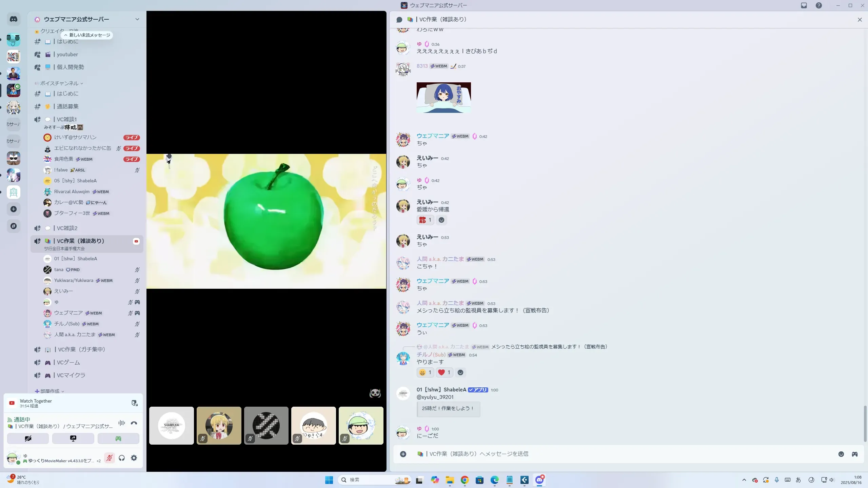Open user settings gear
The image size is (868, 488).
click(134, 458)
